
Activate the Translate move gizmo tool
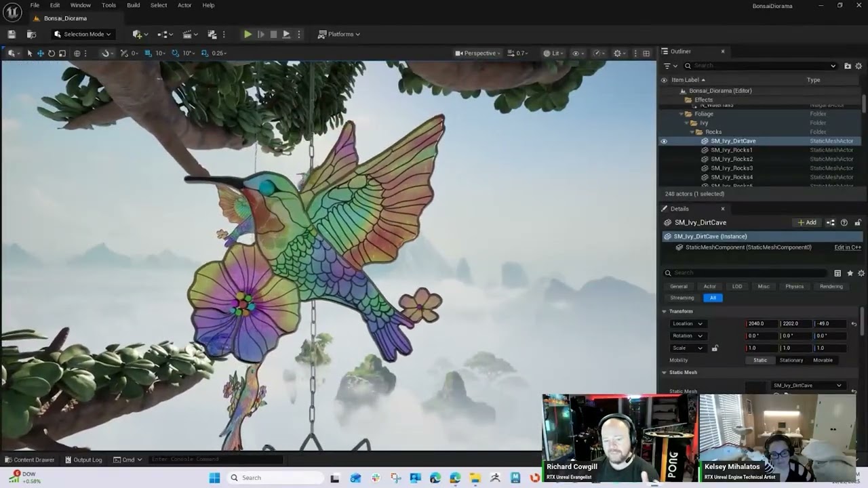coord(40,53)
